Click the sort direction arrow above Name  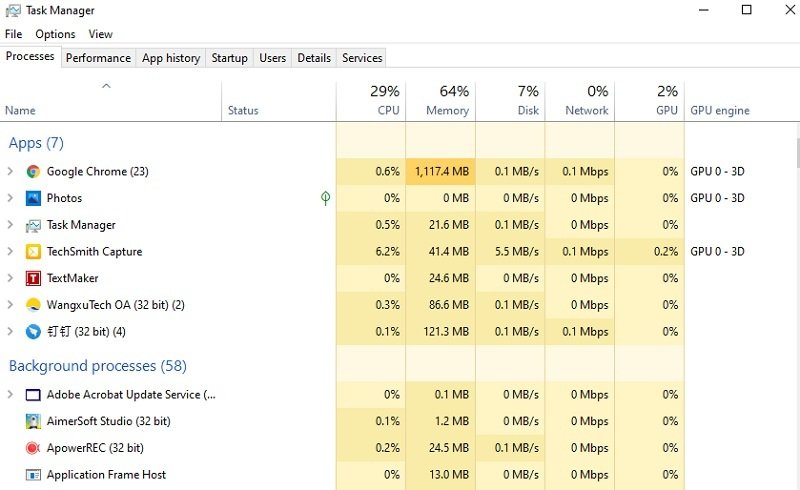106,86
